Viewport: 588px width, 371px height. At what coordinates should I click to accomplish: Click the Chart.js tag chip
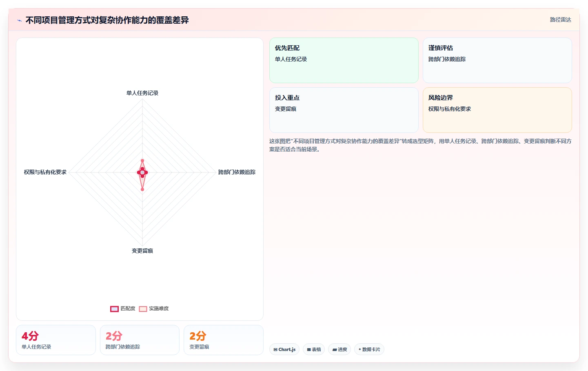(x=284, y=349)
